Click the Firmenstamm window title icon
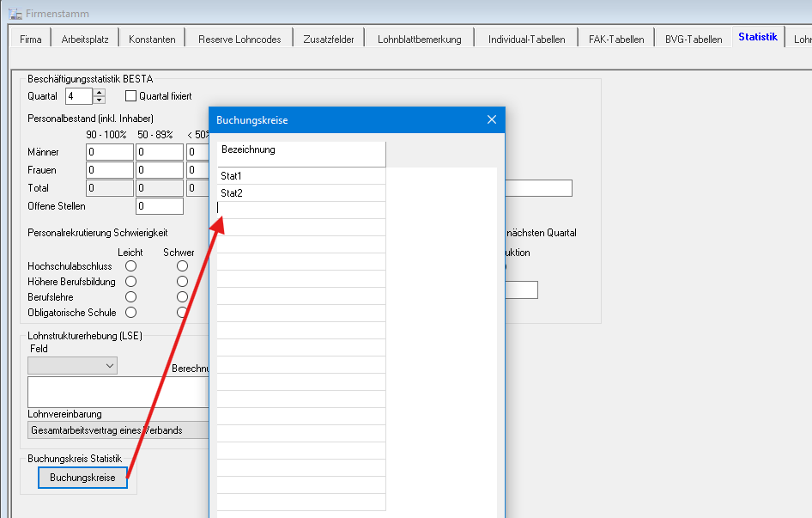 15,14
